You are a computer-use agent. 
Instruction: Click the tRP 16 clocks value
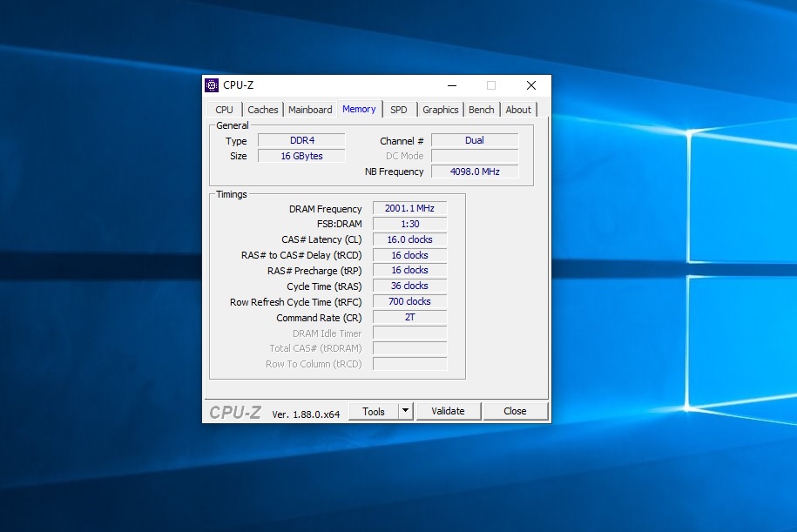click(409, 270)
